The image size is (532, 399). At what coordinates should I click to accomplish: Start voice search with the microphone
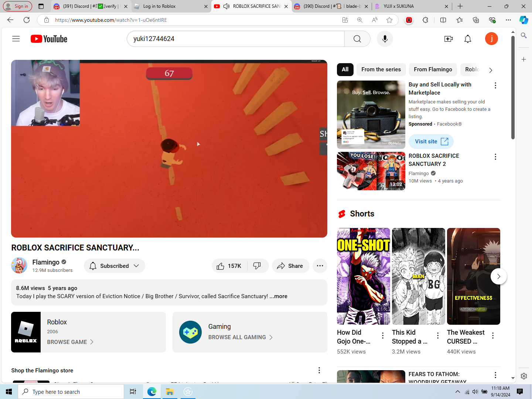(385, 39)
